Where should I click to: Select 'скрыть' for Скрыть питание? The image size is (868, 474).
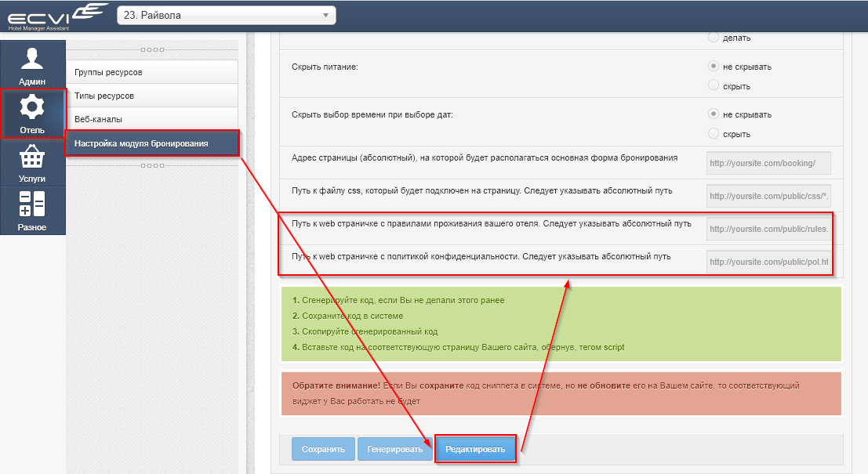point(714,85)
